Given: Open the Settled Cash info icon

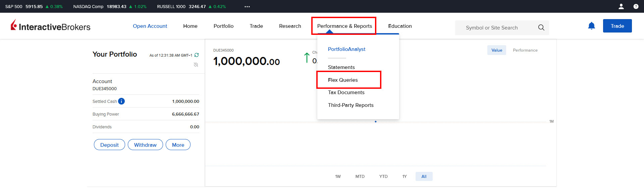Looking at the screenshot, I should point(121,101).
